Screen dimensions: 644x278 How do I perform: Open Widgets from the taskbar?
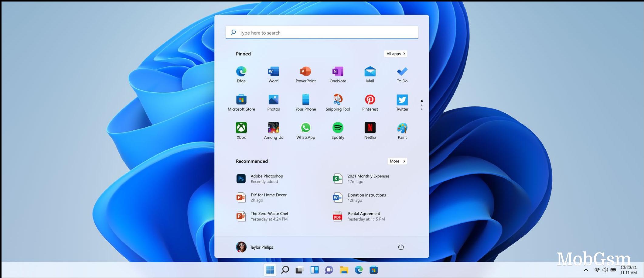[314, 270]
